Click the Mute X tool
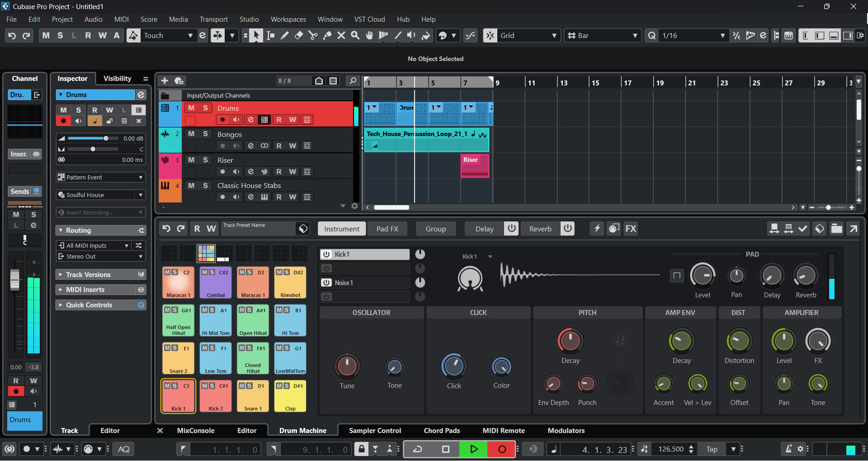 pos(341,36)
